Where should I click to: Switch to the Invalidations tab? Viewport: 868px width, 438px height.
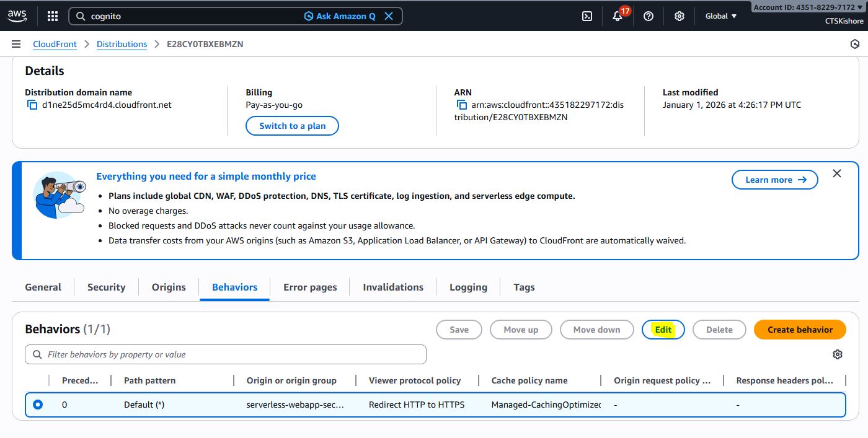pyautogui.click(x=393, y=287)
